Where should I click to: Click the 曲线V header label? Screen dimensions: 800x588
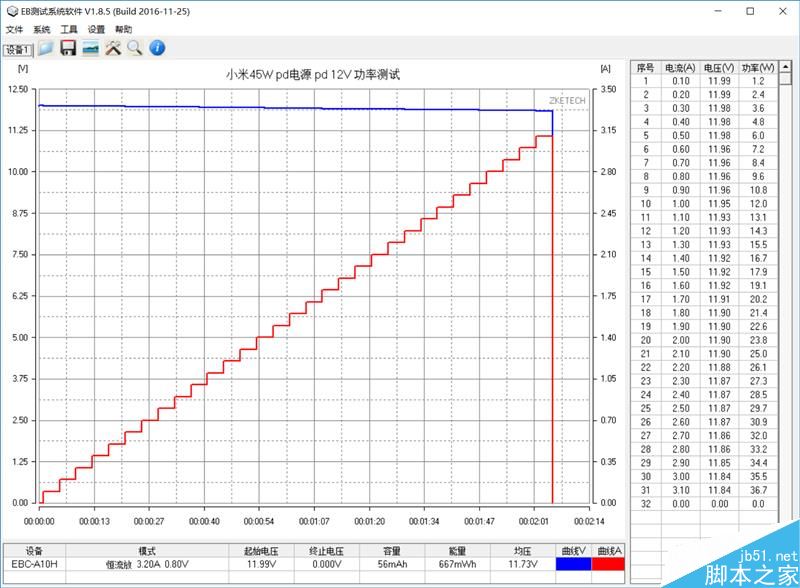tap(573, 551)
